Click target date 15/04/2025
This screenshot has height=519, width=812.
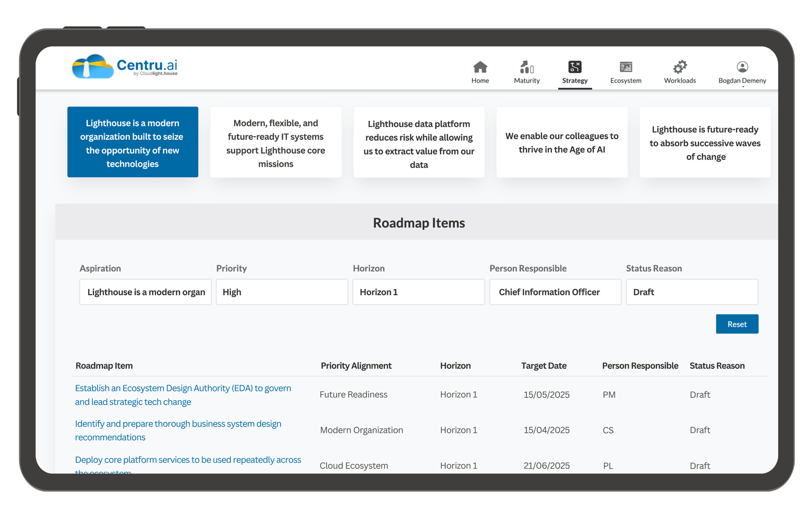tap(546, 430)
